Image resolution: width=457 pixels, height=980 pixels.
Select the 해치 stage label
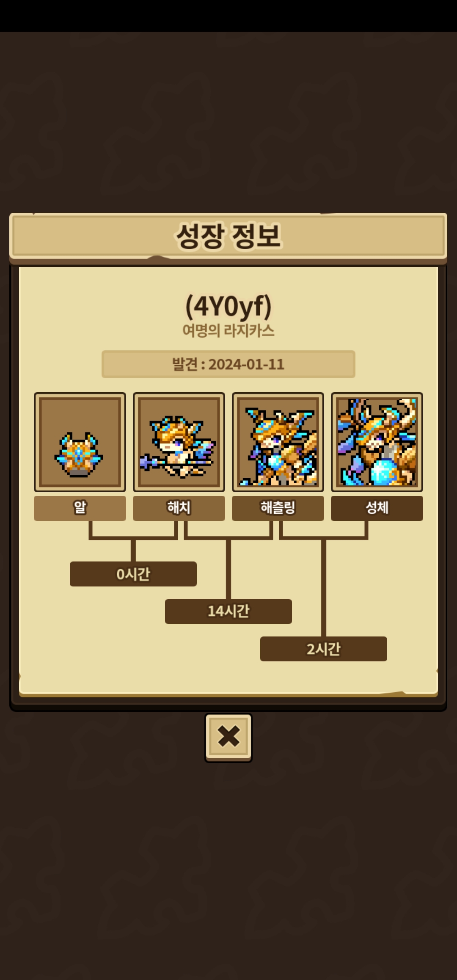179,508
